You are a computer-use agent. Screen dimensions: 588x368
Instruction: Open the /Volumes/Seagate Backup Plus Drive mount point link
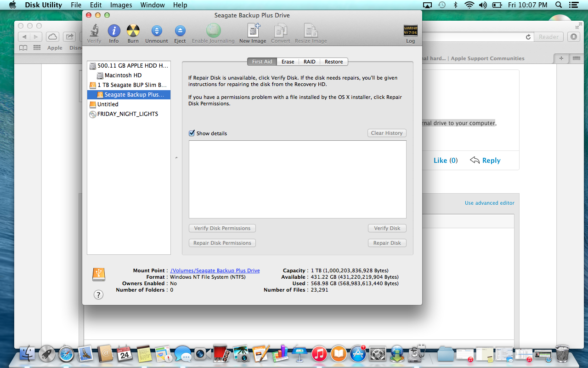click(x=215, y=270)
